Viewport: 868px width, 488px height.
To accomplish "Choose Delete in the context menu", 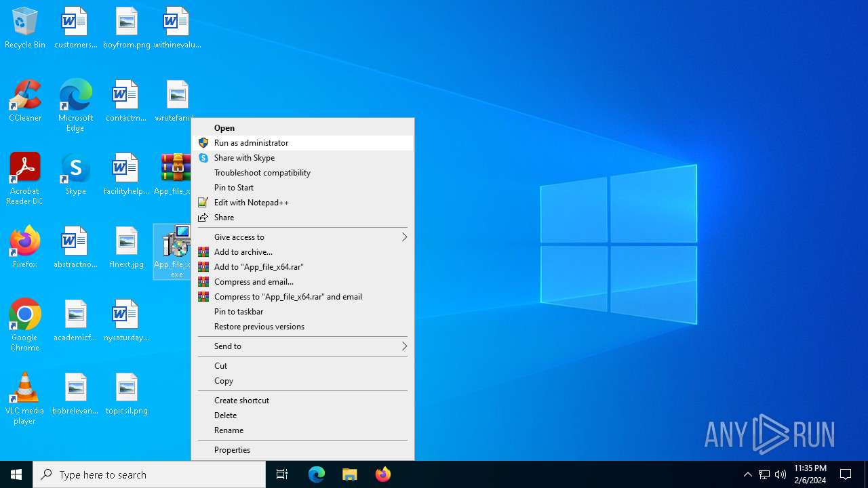I will click(302, 415).
